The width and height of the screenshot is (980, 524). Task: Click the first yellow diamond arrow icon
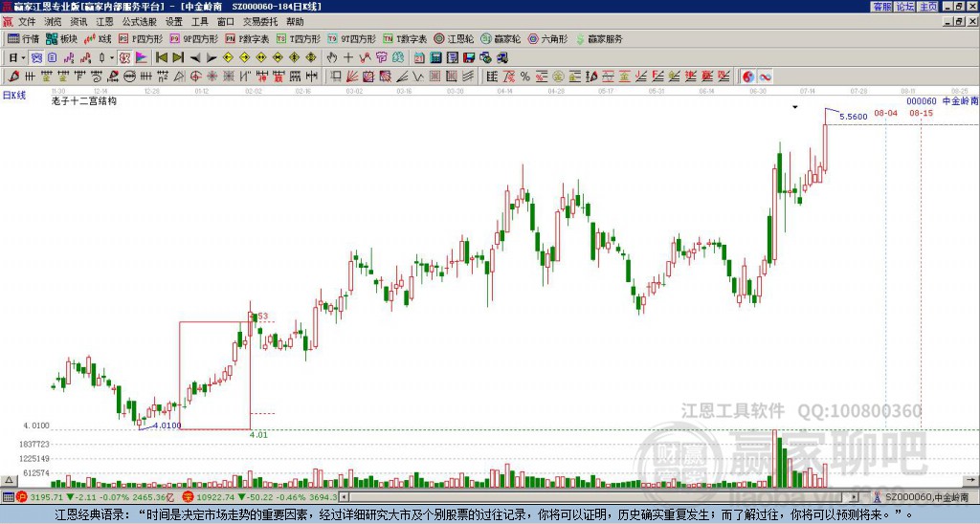coord(228,58)
